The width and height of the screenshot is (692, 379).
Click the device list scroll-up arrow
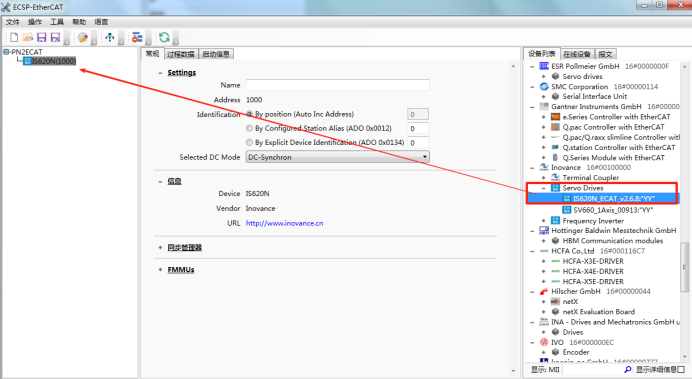pyautogui.click(x=684, y=66)
